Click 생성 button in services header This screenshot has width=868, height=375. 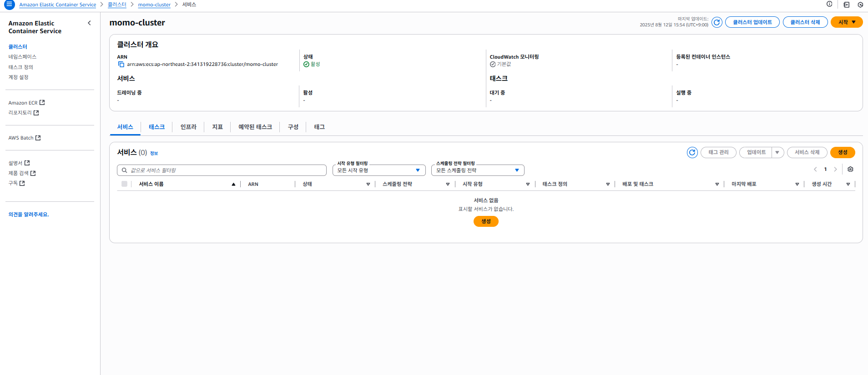click(843, 153)
